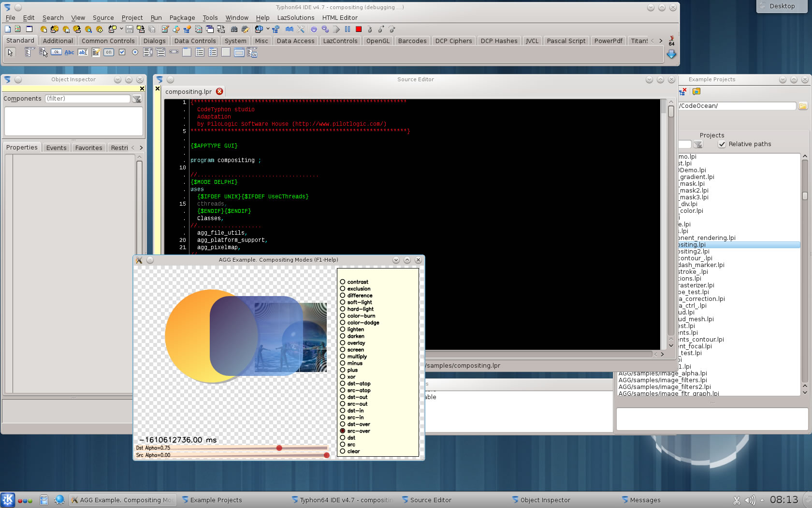Open the Package menu
The image size is (812, 508).
182,18
